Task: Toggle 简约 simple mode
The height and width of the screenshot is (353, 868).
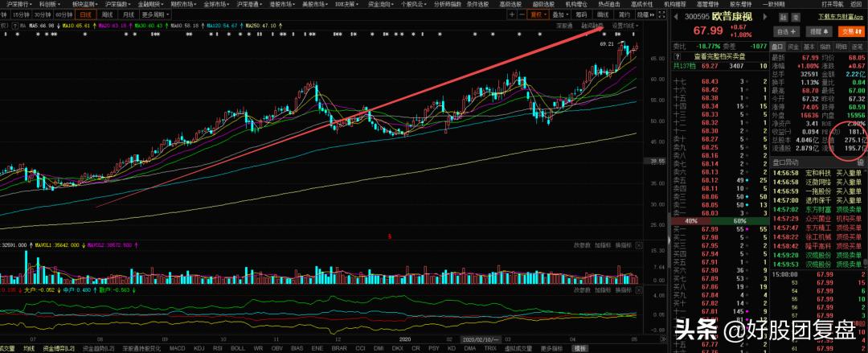Action: [x=624, y=15]
